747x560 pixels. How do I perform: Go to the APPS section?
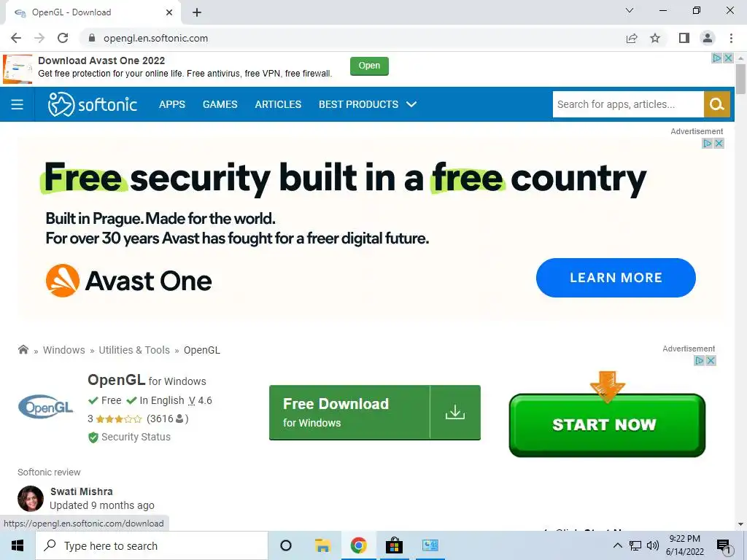click(172, 104)
